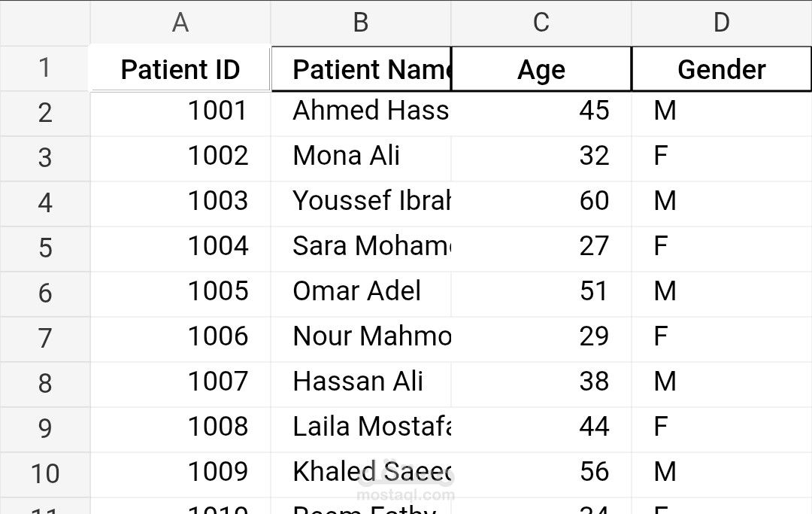This screenshot has height=514, width=812.
Task: Click the cell showing age 60
Action: click(x=541, y=201)
